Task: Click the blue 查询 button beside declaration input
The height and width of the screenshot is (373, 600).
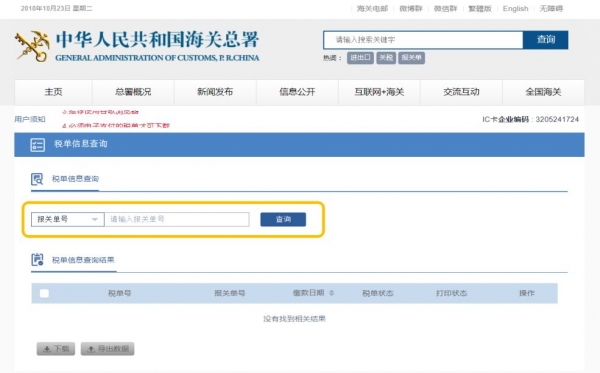Action: click(x=283, y=219)
